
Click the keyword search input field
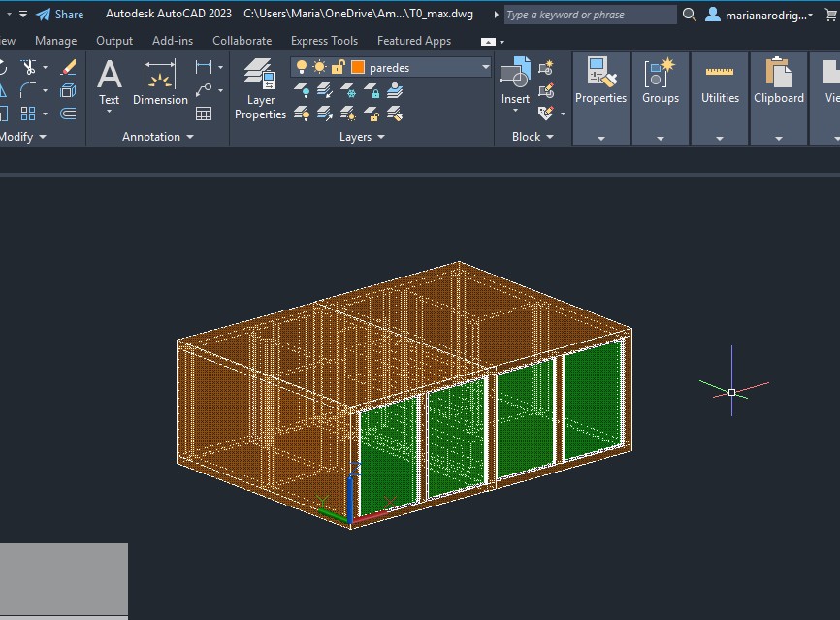pos(590,15)
